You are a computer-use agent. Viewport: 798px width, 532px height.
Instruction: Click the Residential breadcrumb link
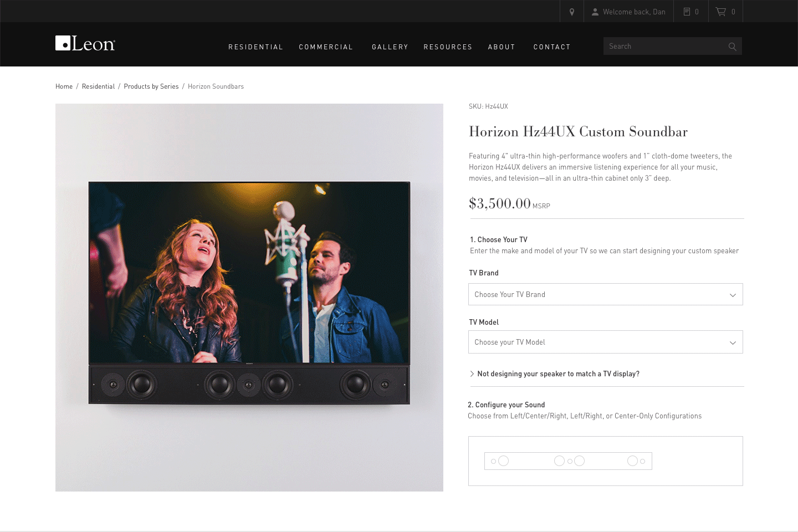pos(98,86)
